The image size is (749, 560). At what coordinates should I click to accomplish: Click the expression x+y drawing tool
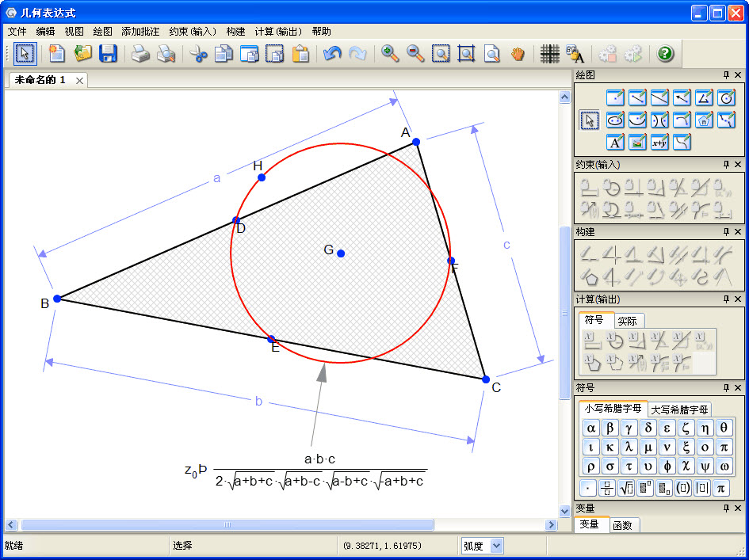659,143
